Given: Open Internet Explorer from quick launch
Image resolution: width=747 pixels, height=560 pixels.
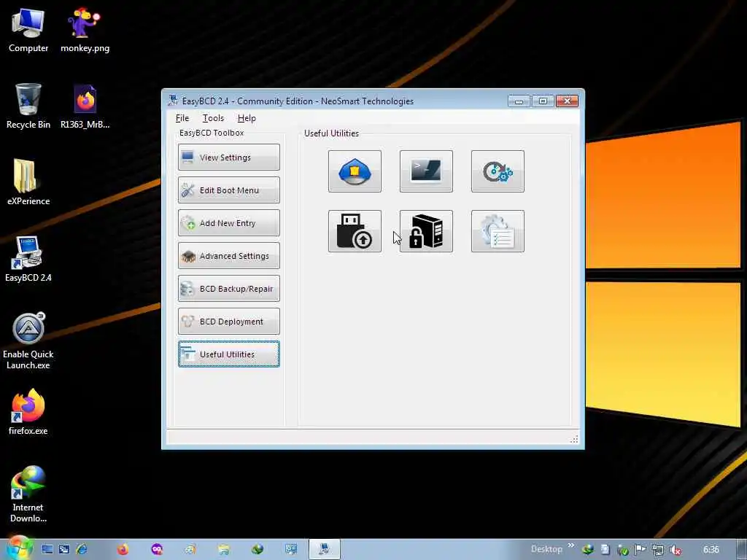Looking at the screenshot, I should [x=82, y=550].
